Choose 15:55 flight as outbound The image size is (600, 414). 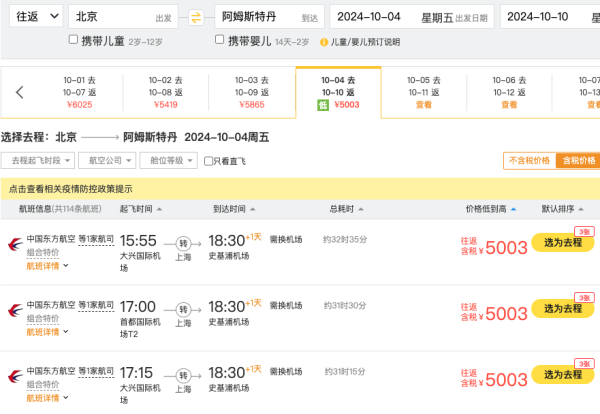(x=563, y=243)
